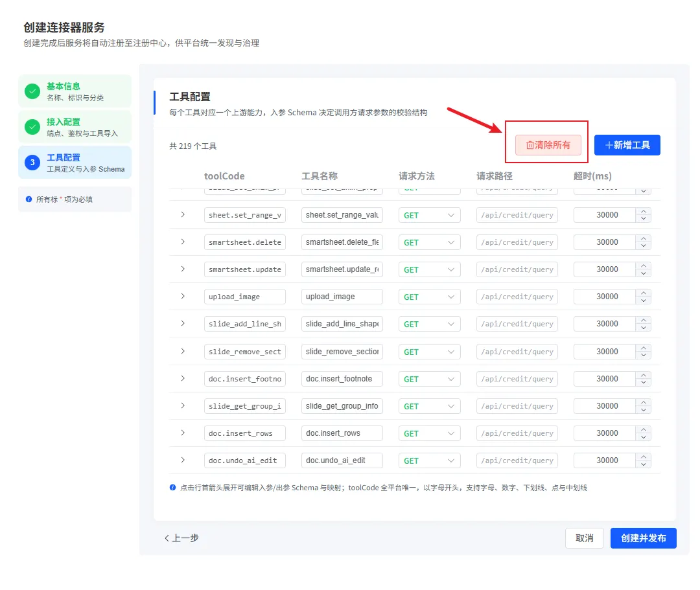700x590 pixels.
Task: Decrease timeout for doc.insert_rows row
Action: [644, 437]
